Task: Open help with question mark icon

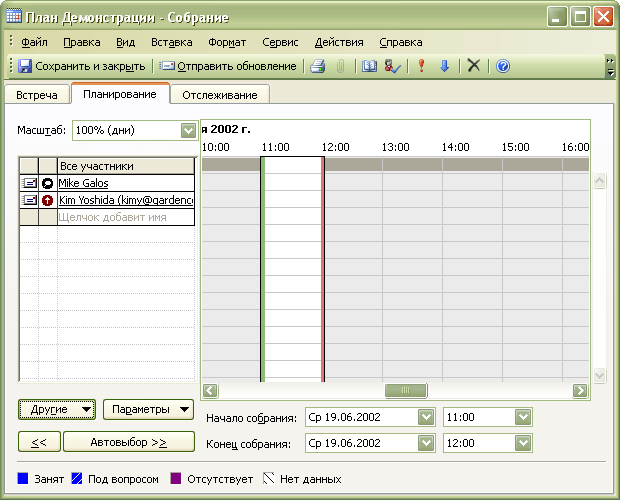Action: [503, 66]
